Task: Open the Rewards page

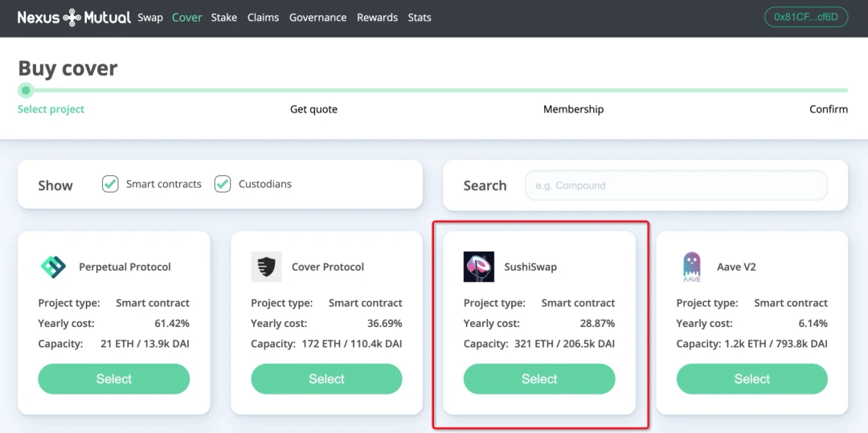Action: coord(377,18)
